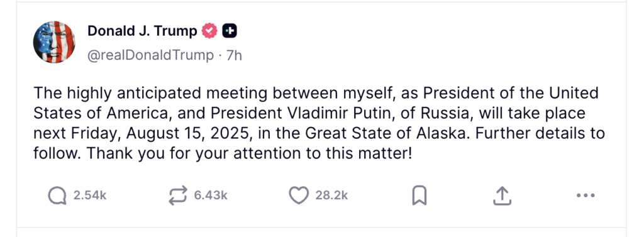Viewport: 644px width, 237px height.
Task: Open Donald J. Trump's flag avatar
Action: (x=54, y=42)
